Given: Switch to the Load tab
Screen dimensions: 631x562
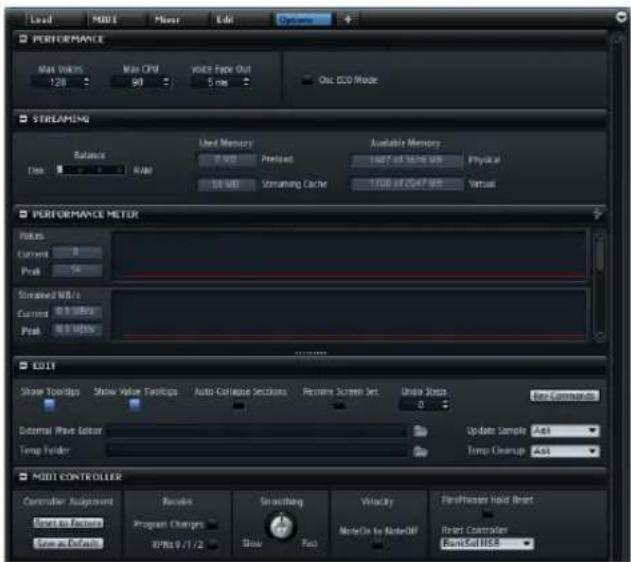Looking at the screenshot, I should (41, 19).
